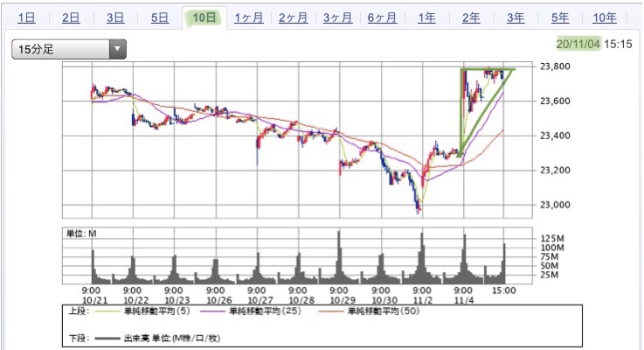Screen dimensions: 644x350
Task: Click the 50M volume axis label
Action: point(549,266)
